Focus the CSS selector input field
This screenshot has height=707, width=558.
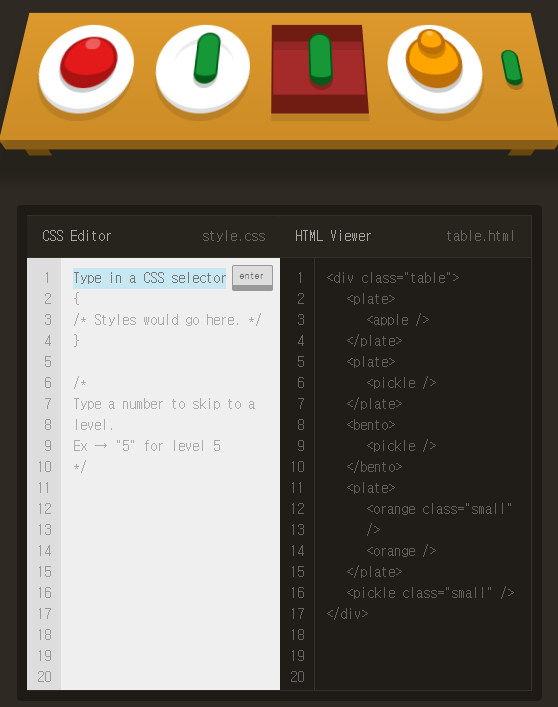150,278
